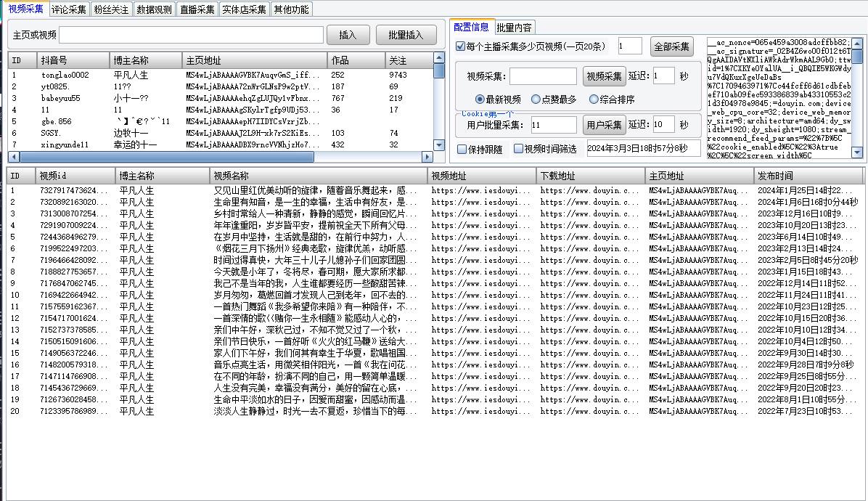Select the 点赞最多 radio button
Image resolution: width=868 pixels, height=501 pixels.
pyautogui.click(x=536, y=99)
